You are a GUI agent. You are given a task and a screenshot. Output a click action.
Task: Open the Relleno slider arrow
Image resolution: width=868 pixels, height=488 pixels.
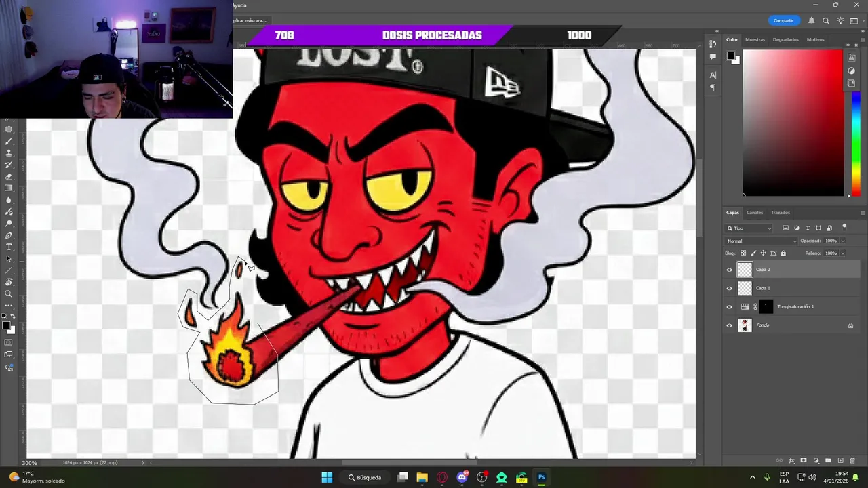843,253
